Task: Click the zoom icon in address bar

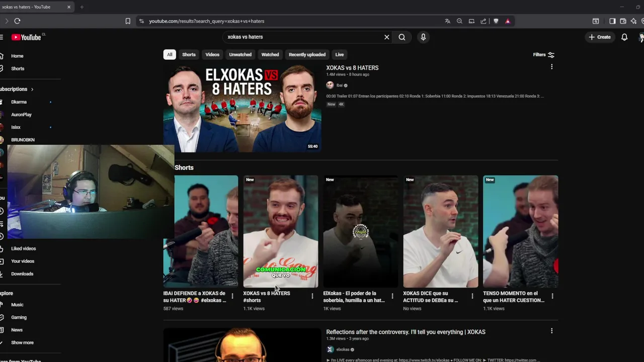Action: 459,21
